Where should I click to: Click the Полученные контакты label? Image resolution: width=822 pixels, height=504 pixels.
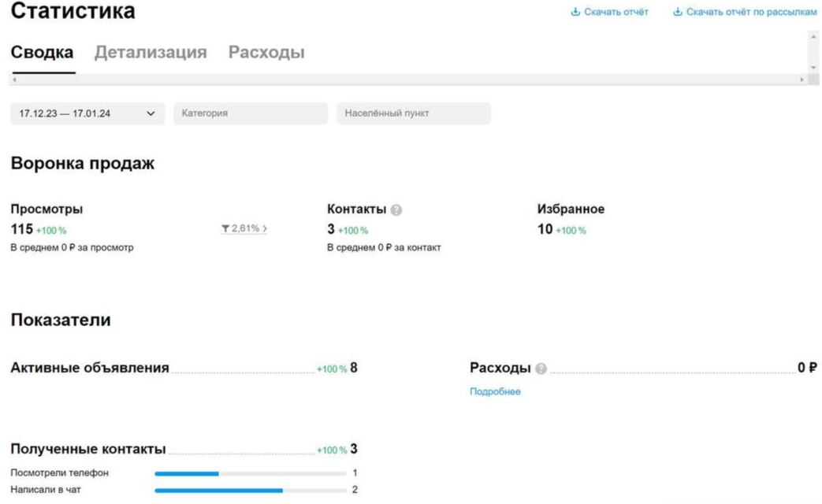coord(88,449)
